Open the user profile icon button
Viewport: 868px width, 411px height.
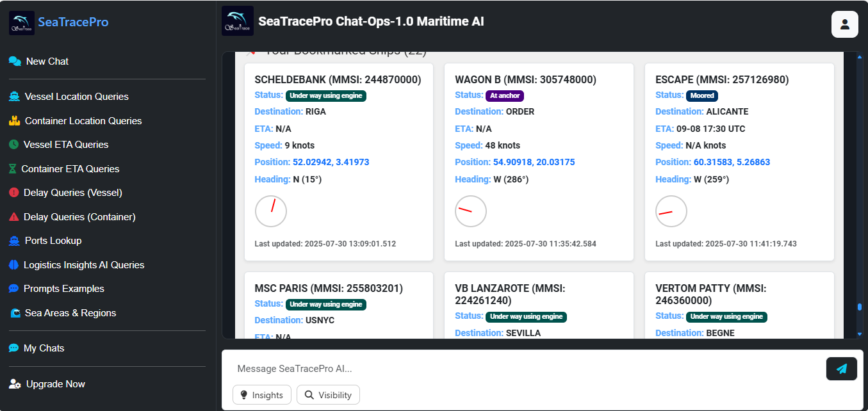[x=845, y=24]
